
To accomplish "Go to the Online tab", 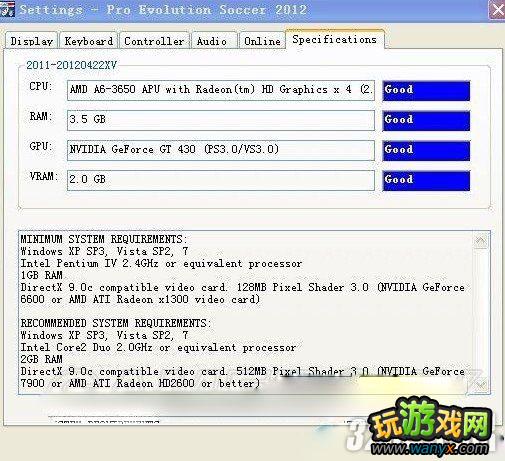I will click(x=262, y=41).
